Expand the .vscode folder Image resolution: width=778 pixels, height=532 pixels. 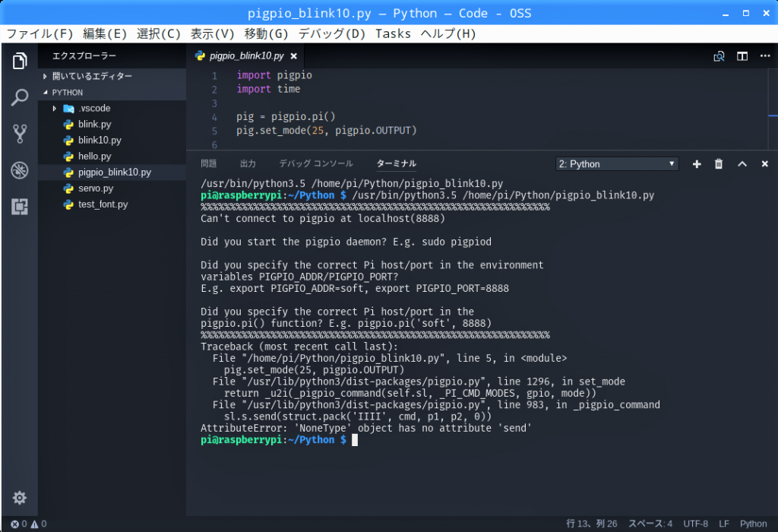click(112, 108)
